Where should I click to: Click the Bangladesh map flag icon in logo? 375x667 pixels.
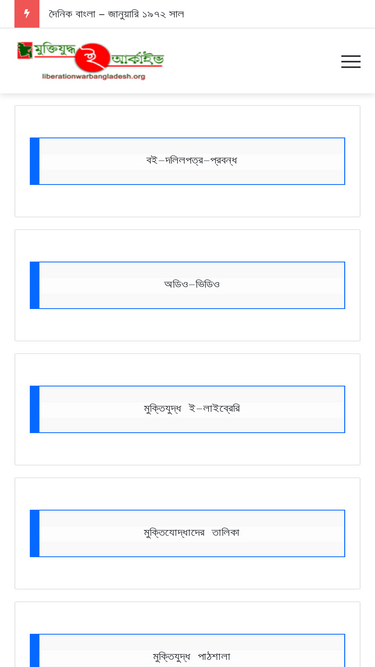click(25, 50)
